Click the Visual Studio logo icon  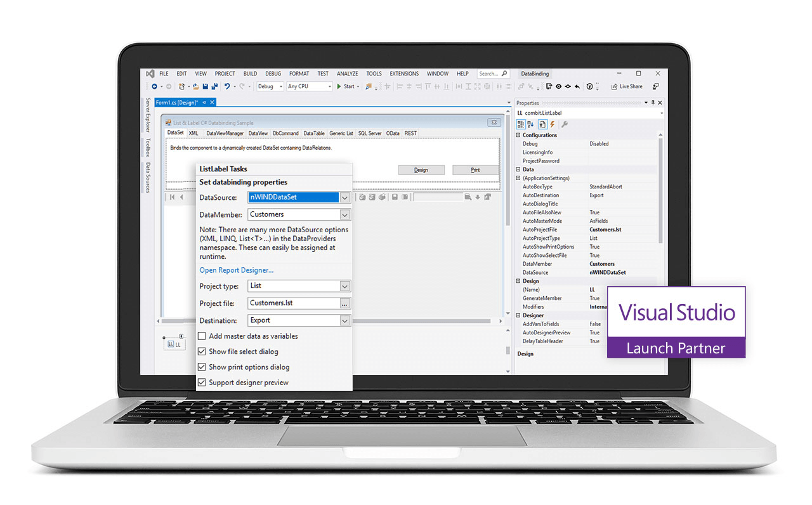point(150,74)
